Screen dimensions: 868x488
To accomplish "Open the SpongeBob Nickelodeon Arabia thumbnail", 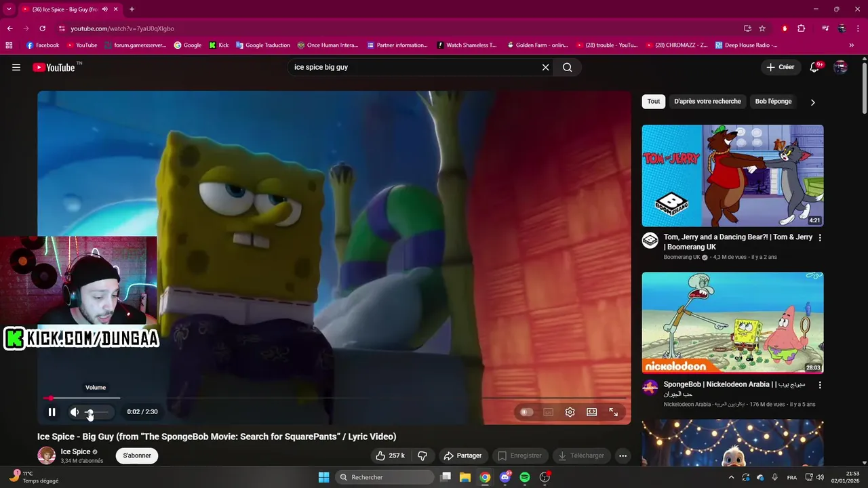I will tap(732, 323).
